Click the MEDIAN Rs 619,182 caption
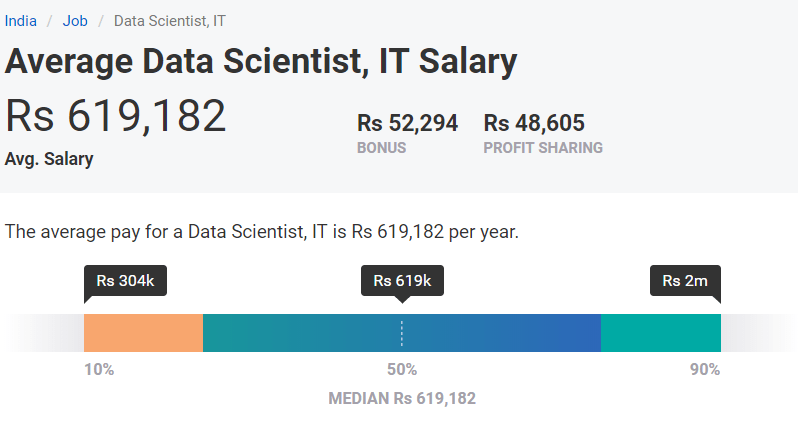This screenshot has height=428, width=798. [x=402, y=398]
